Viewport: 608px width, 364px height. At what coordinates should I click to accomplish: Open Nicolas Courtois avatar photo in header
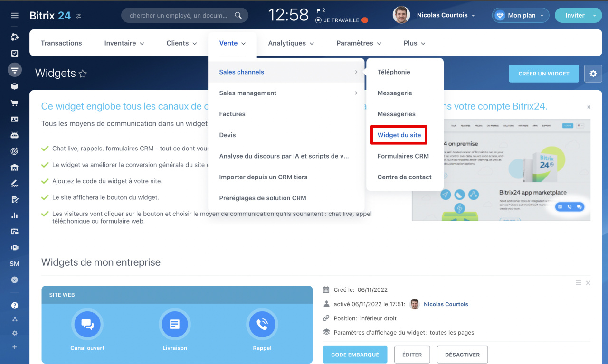coord(401,15)
